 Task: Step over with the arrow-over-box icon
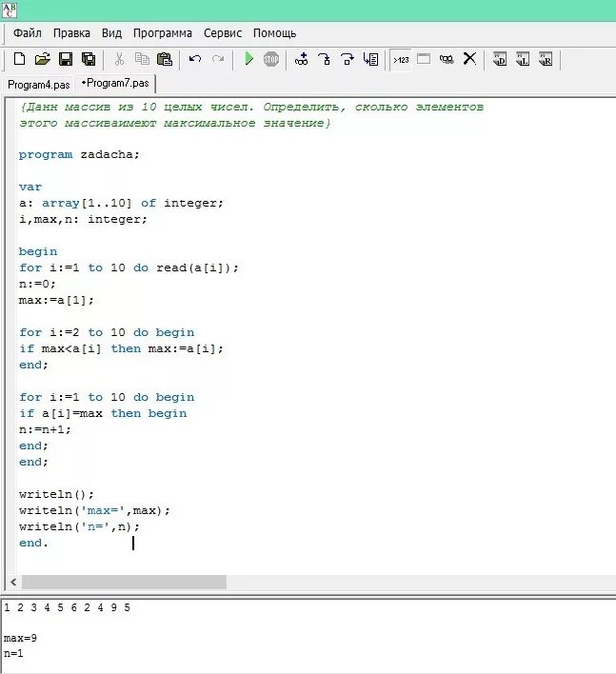click(x=347, y=59)
